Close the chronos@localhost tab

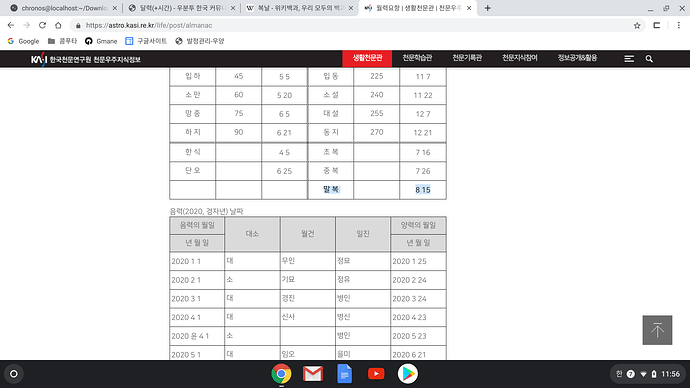[115, 8]
